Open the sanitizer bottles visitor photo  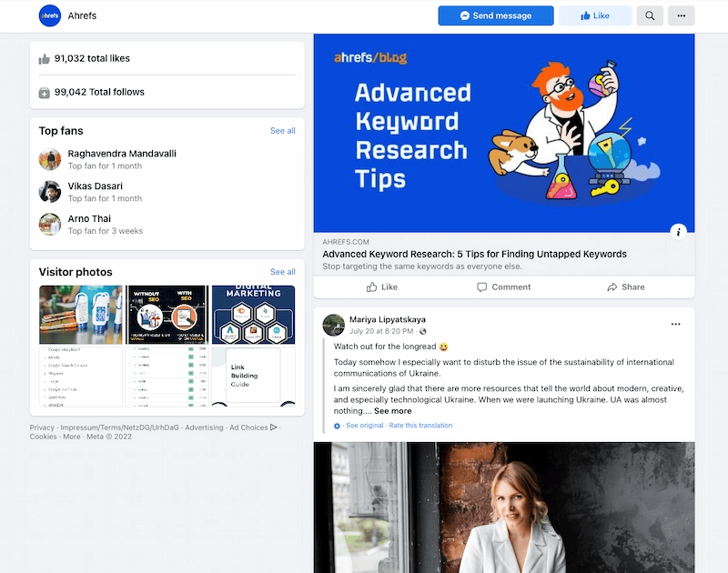(81, 315)
